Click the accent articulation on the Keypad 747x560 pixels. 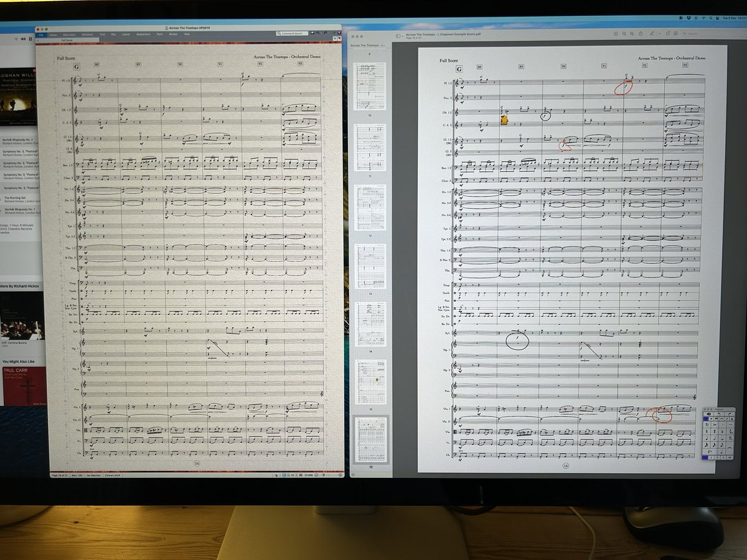[x=715, y=425]
